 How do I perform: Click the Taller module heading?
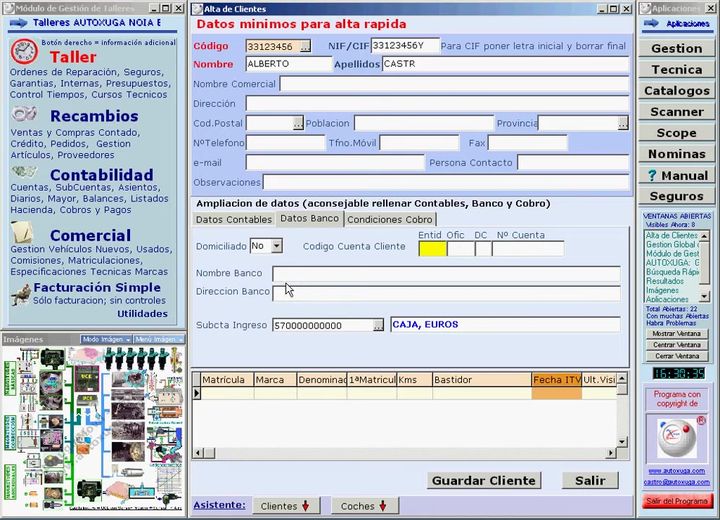pos(73,57)
